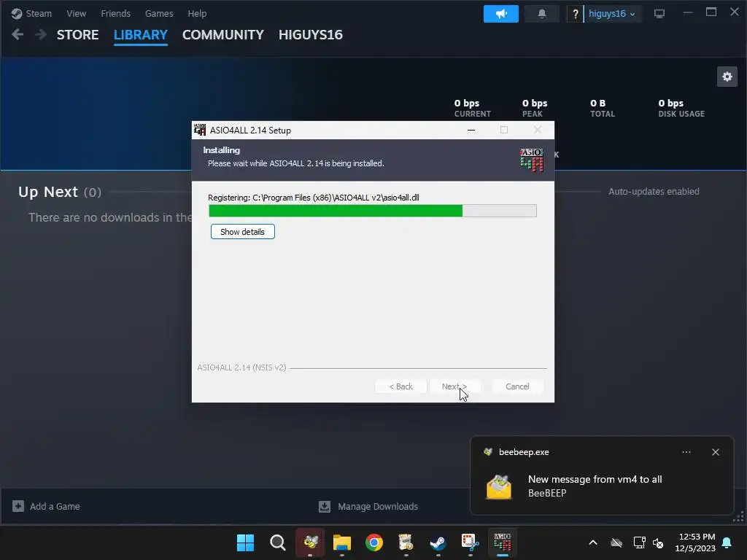747x560 pixels.
Task: Open the View menu in Steam
Action: tap(76, 13)
